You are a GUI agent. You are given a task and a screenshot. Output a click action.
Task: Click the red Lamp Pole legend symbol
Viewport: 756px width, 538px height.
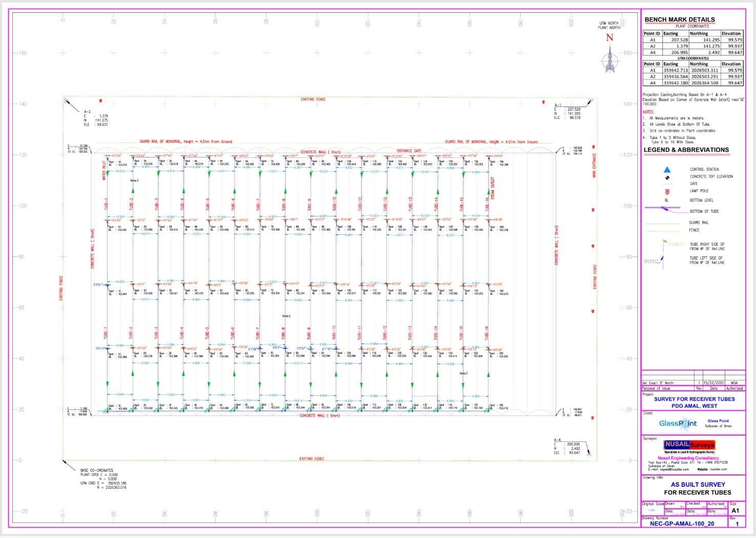667,191
